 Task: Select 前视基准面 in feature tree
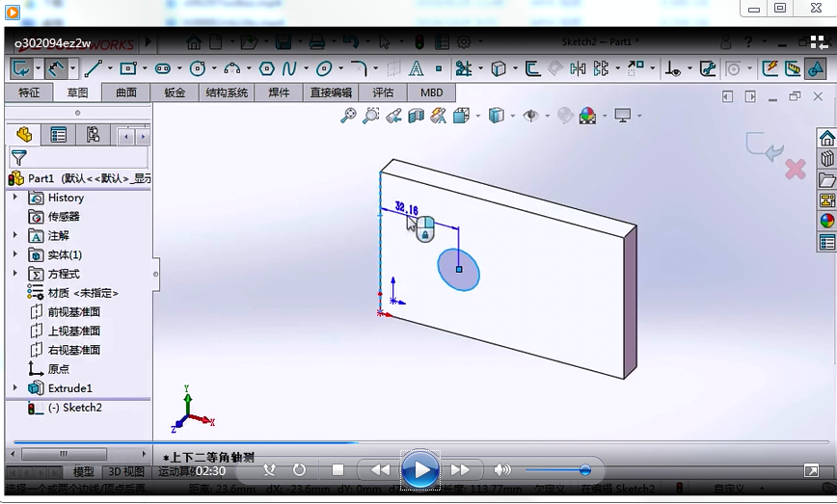click(x=73, y=312)
